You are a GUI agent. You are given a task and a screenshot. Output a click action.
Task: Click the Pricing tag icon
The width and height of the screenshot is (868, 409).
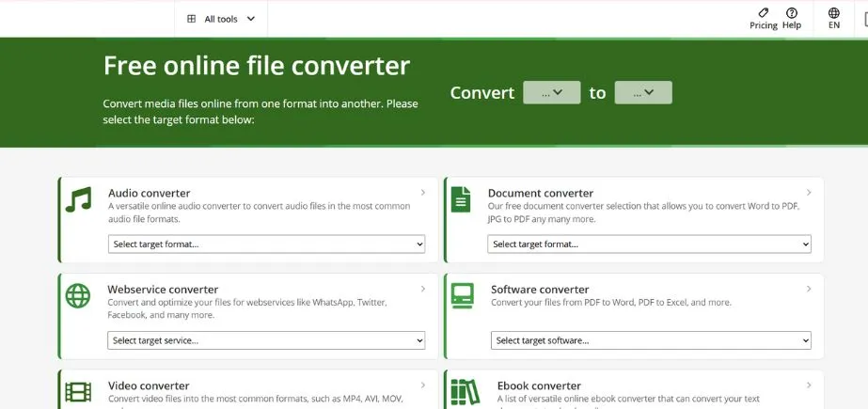(764, 12)
